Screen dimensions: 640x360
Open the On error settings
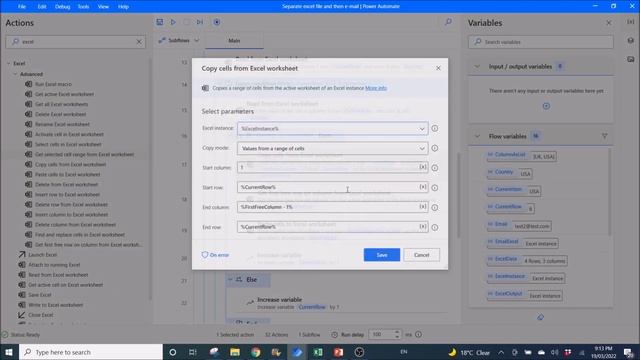[x=215, y=255]
